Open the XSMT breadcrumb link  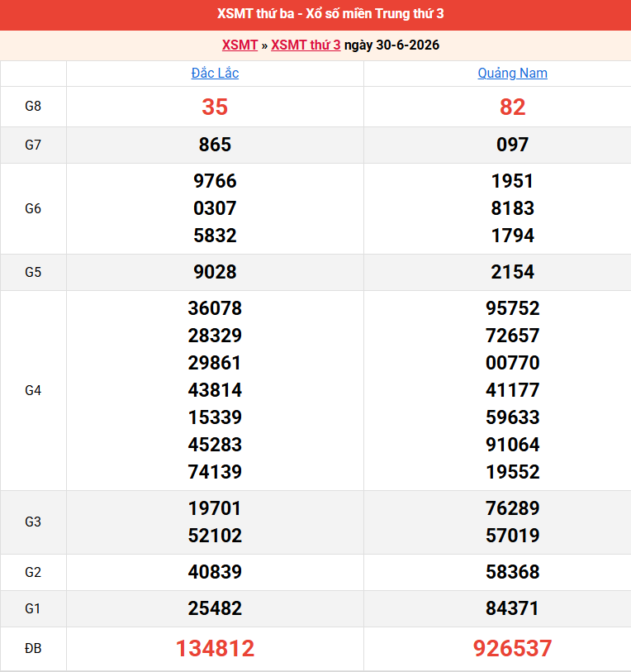[240, 45]
